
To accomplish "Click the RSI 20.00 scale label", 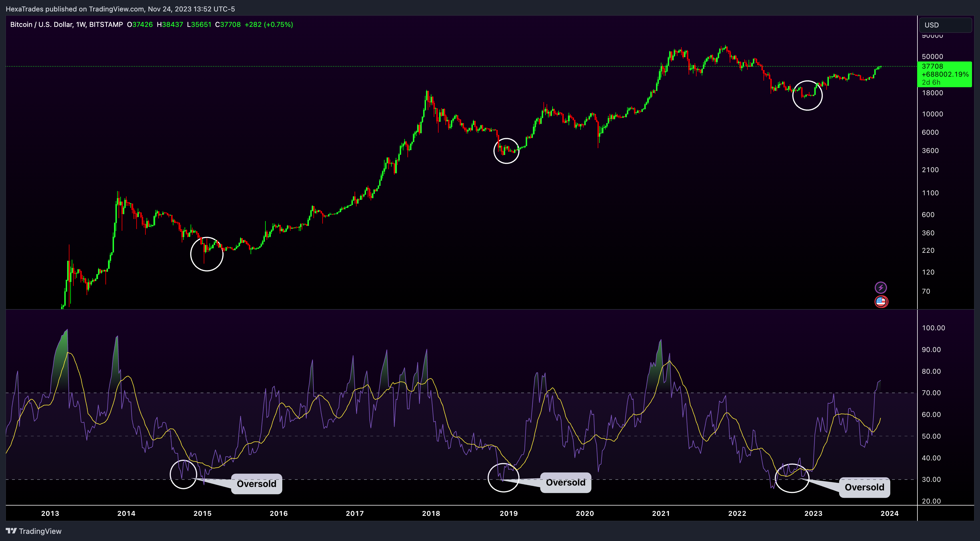I will 931,501.
